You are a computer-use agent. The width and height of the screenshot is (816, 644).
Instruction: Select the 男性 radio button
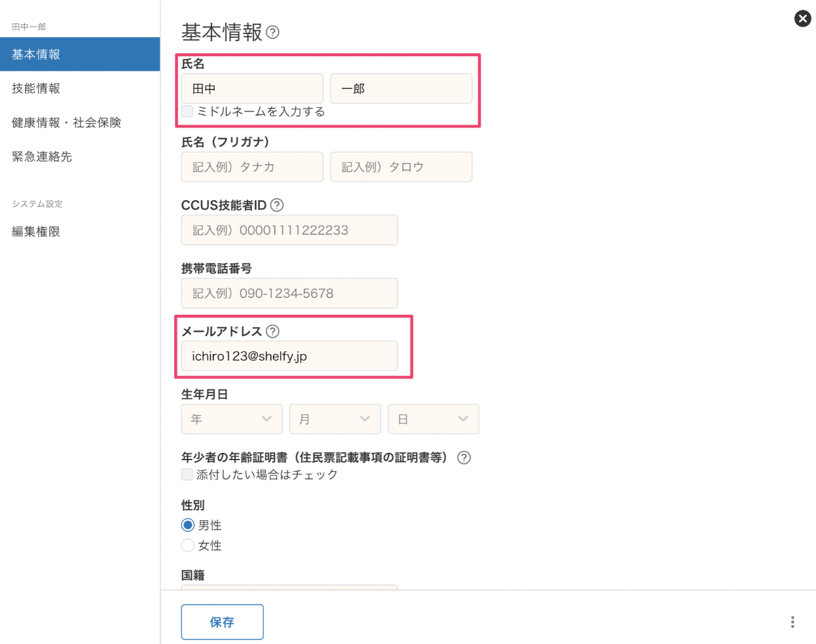coord(188,525)
